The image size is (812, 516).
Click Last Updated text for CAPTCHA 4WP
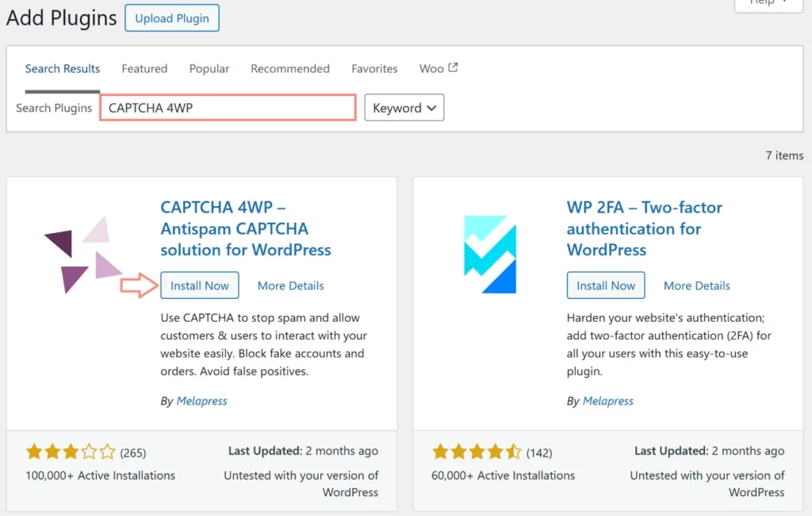[303, 451]
